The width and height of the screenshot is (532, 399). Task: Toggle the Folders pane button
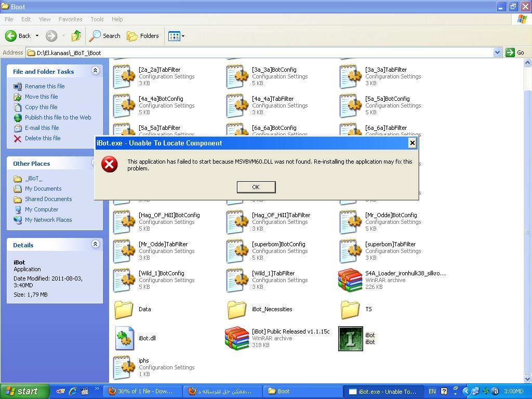[142, 36]
